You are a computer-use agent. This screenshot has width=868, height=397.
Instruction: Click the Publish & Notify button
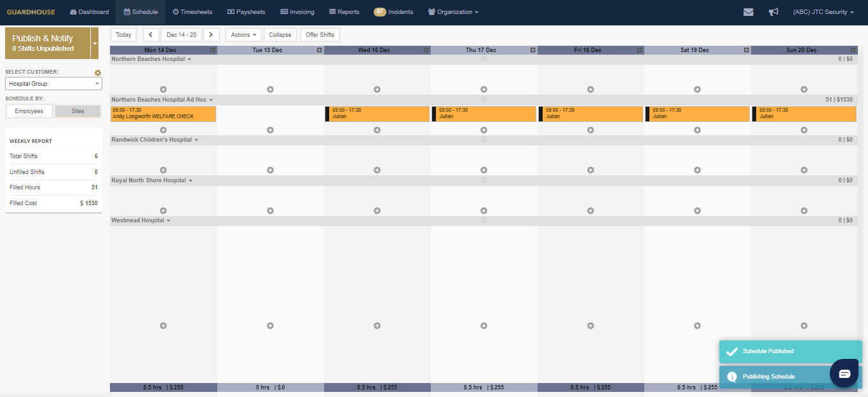[48, 43]
